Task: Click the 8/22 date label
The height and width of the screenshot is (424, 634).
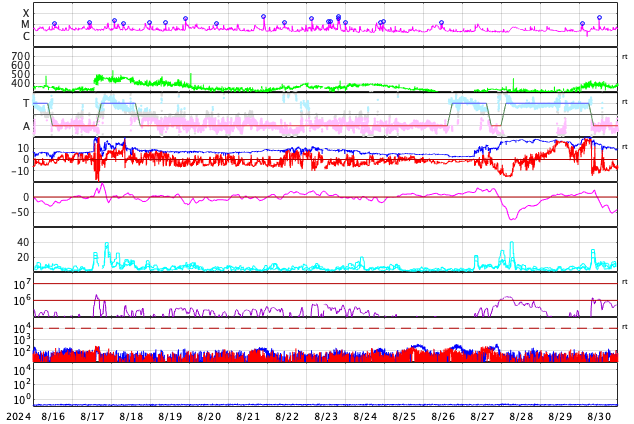Action: click(x=287, y=416)
